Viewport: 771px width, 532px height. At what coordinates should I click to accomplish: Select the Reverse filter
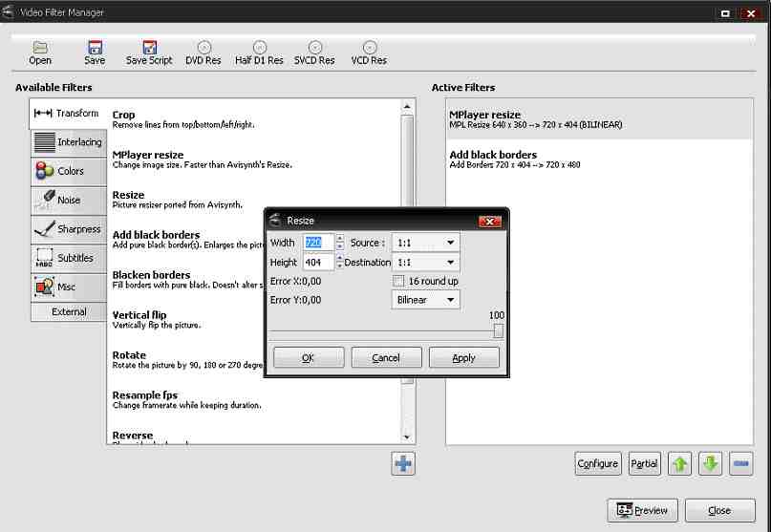254,436
